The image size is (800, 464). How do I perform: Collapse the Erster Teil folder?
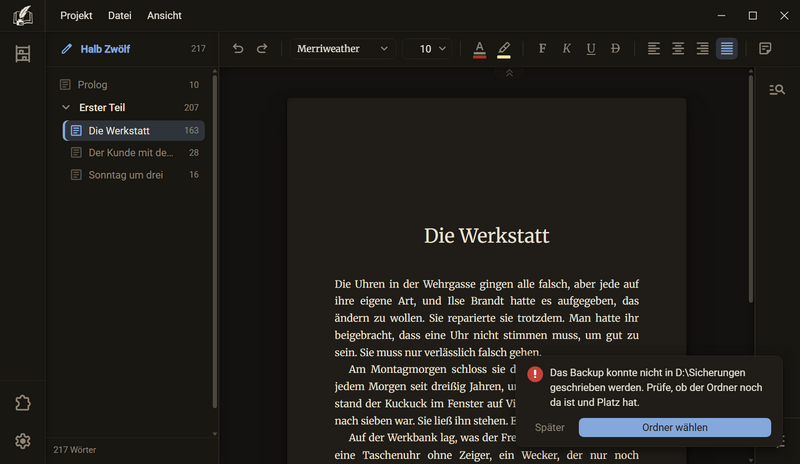(66, 108)
